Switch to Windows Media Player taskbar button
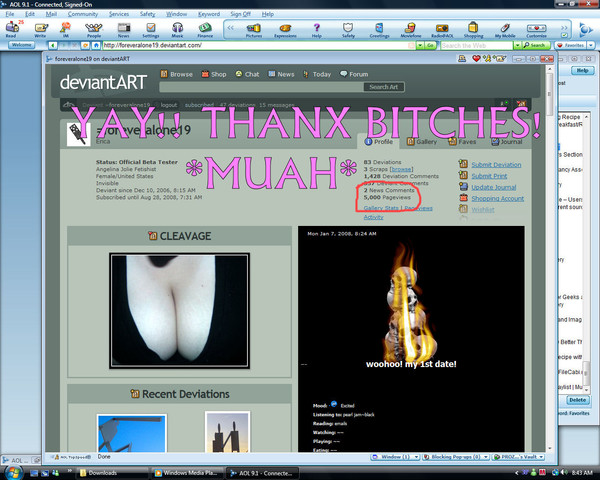Screen dimensions: 600x480 pyautogui.click(x=188, y=473)
